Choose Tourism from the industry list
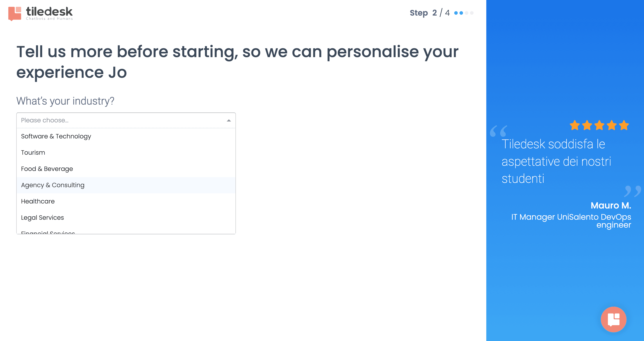The image size is (644, 341). pos(126,152)
